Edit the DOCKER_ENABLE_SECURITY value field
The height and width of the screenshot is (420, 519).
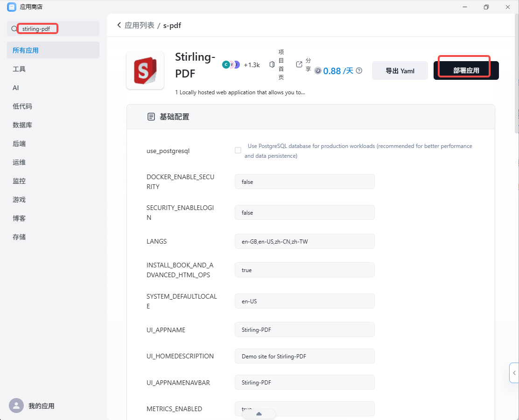pos(304,182)
